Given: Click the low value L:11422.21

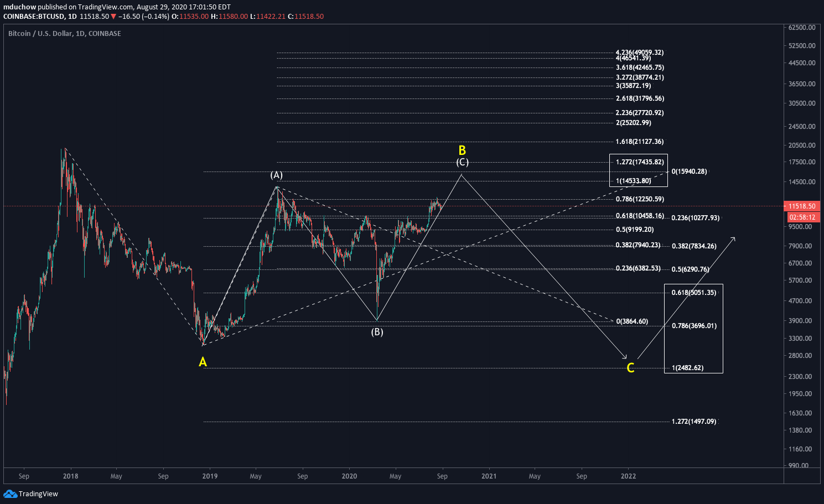Looking at the screenshot, I should (x=268, y=17).
